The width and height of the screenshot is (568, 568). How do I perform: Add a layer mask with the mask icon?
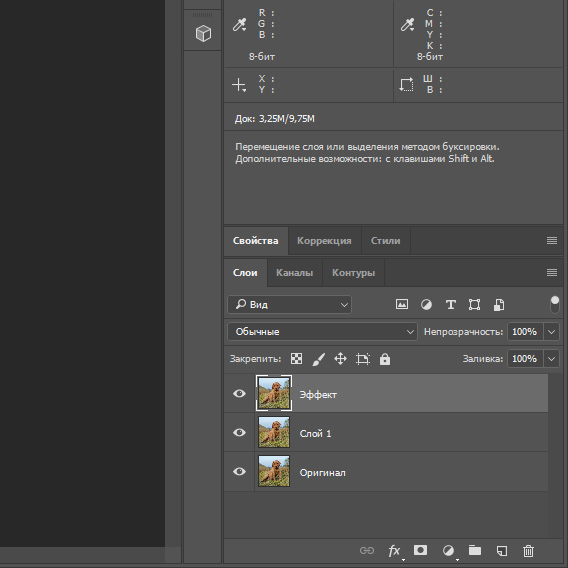coord(420,550)
